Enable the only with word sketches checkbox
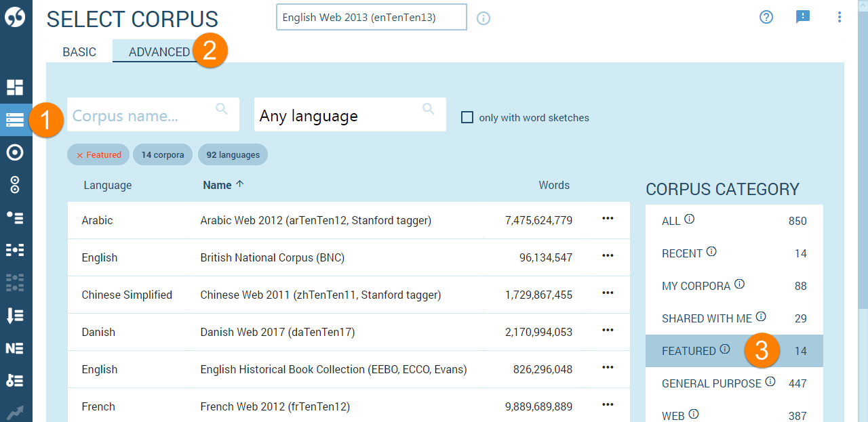Screen dimensions: 868x422 tap(467, 117)
